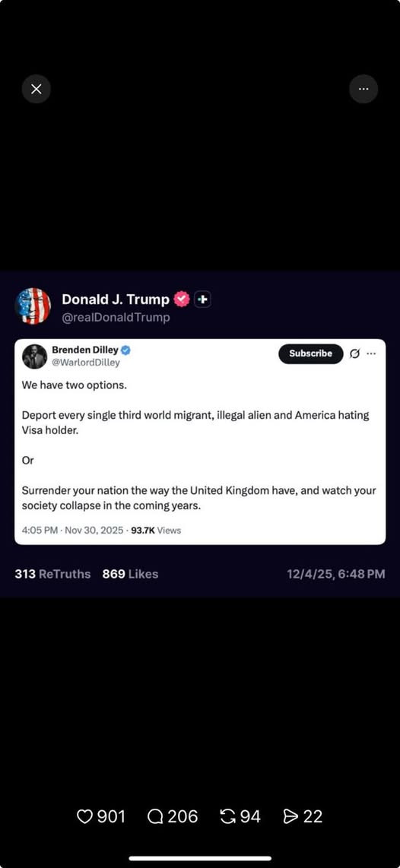The height and width of the screenshot is (868, 400).
Task: Tap the Grok slash-circle icon
Action: click(354, 353)
